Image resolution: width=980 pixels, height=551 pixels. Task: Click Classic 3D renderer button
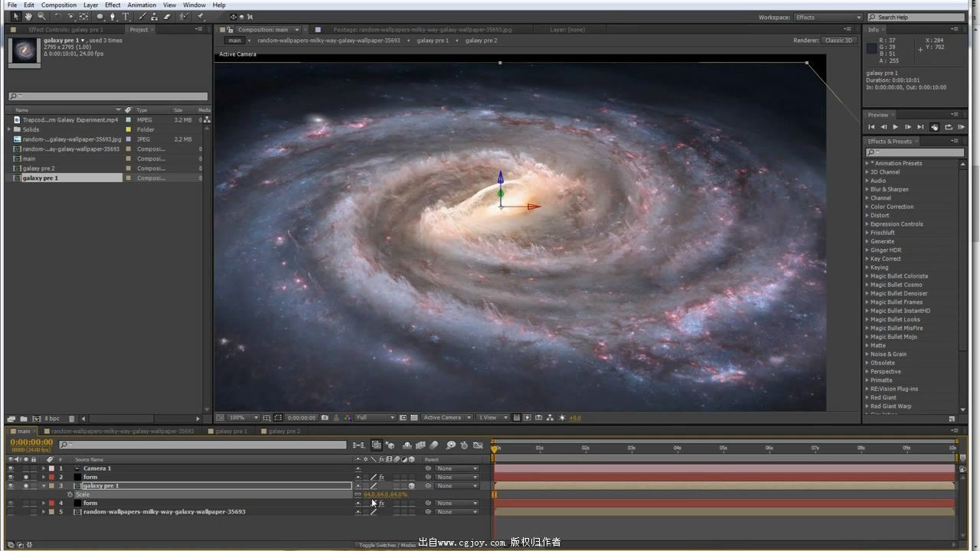[838, 41]
